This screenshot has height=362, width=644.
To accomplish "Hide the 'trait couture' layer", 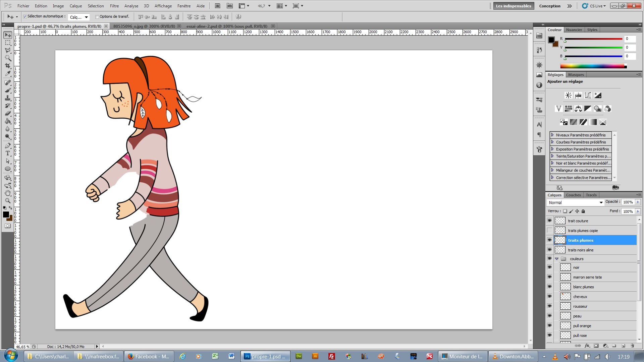I will (549, 221).
